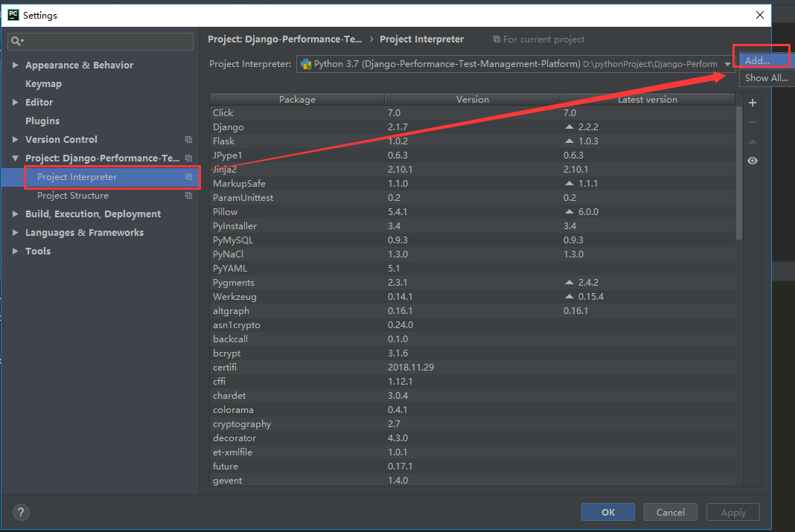Close the Settings dialog with X
Viewport: 795px width, 532px height.
click(759, 15)
